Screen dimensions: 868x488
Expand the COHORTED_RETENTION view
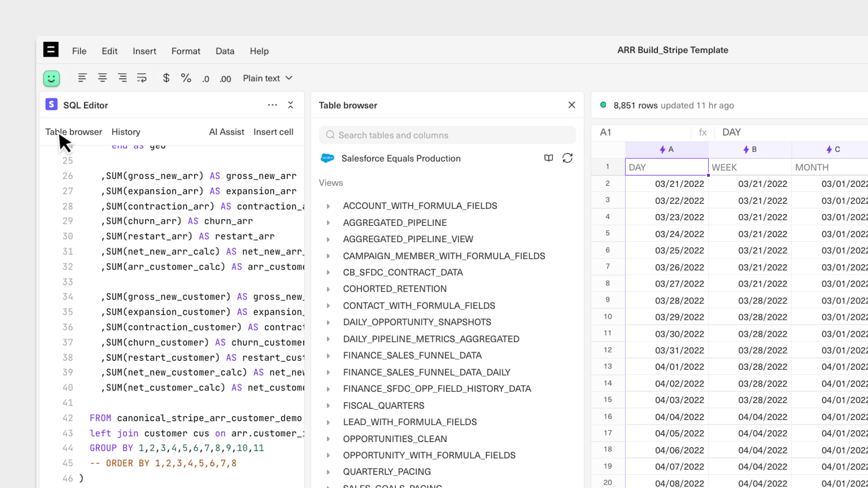[328, 289]
